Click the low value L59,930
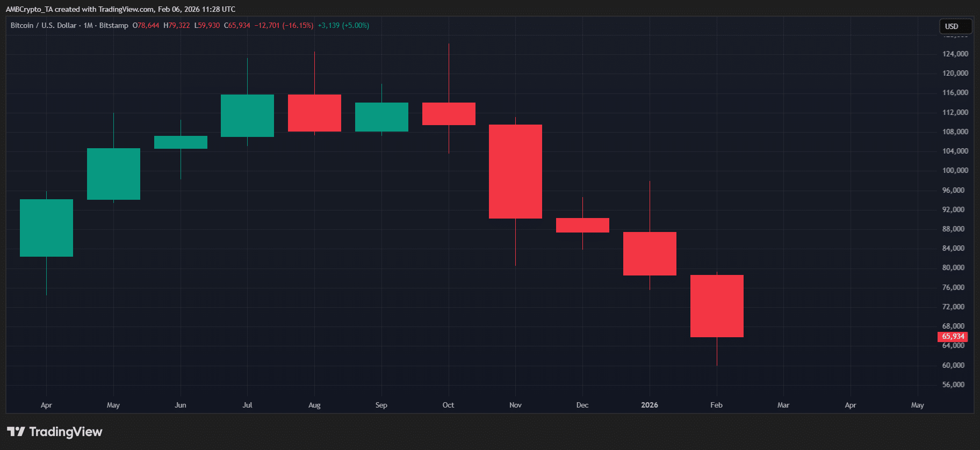The width and height of the screenshot is (980, 450). tap(207, 25)
